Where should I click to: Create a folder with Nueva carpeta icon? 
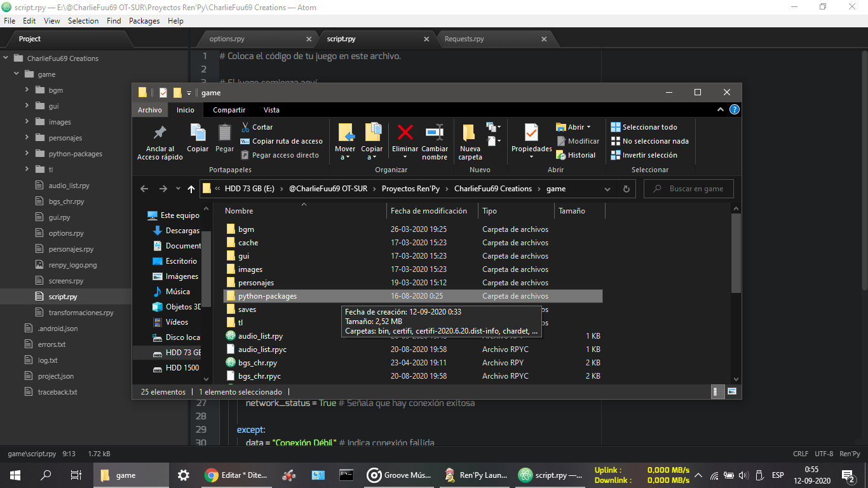470,133
